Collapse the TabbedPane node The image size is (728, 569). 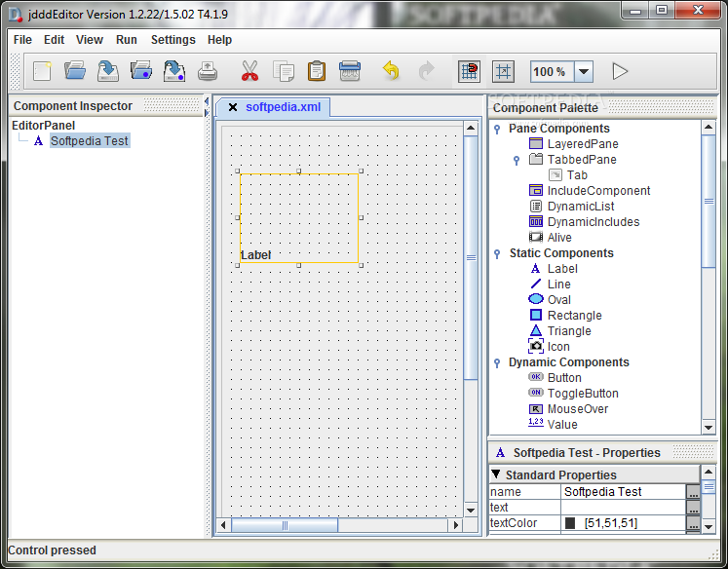(x=517, y=160)
